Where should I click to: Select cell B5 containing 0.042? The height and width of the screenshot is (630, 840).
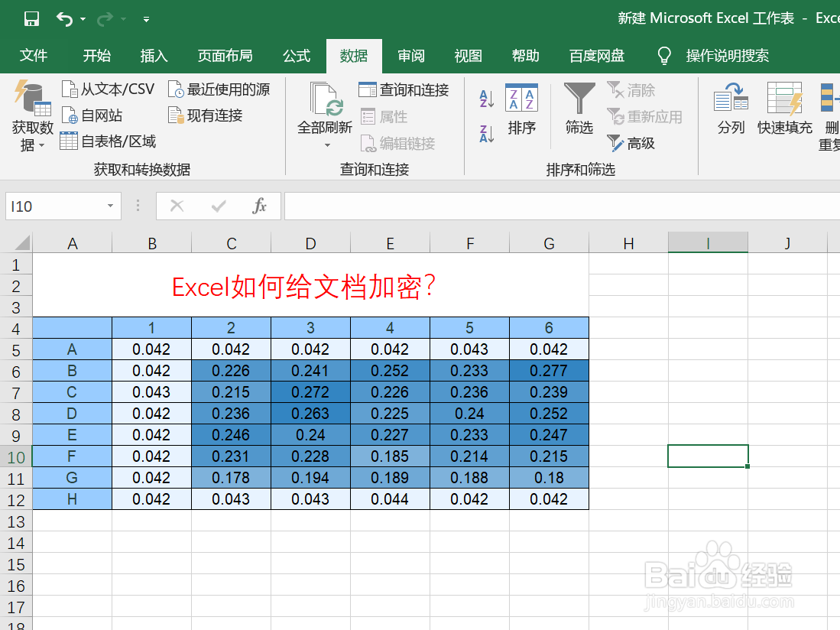[151, 348]
